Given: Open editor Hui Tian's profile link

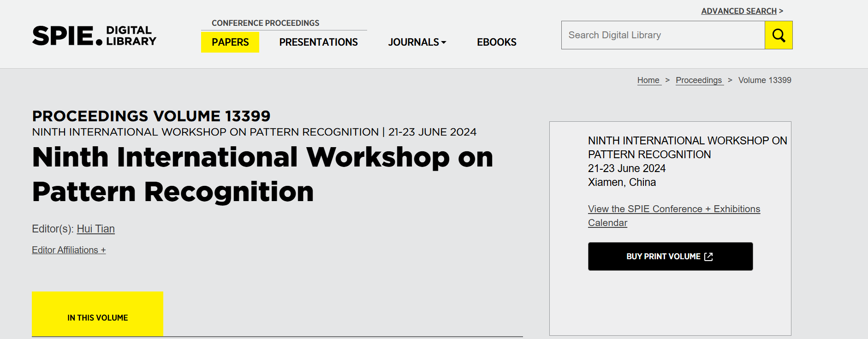Looking at the screenshot, I should pos(95,229).
